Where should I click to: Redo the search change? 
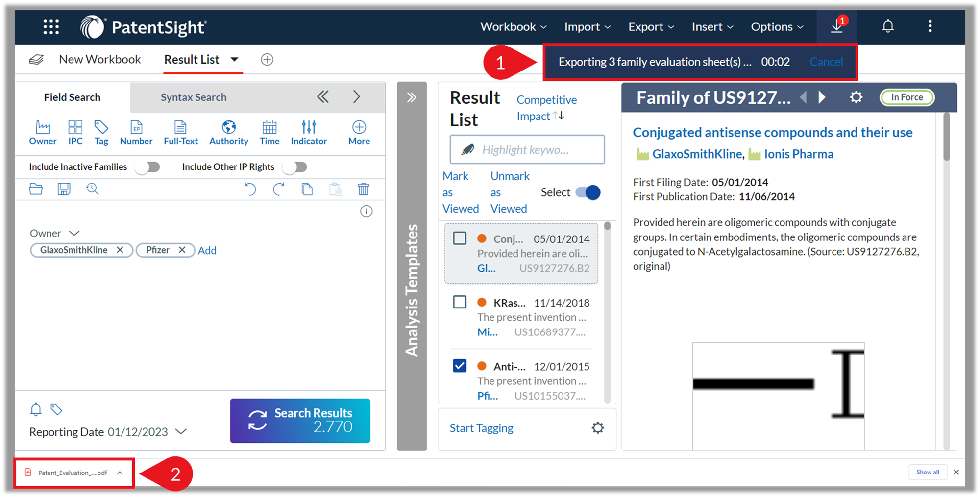coord(279,189)
